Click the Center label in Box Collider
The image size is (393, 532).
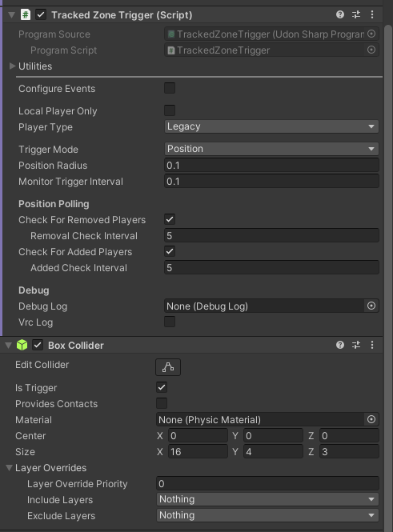pyautogui.click(x=30, y=436)
